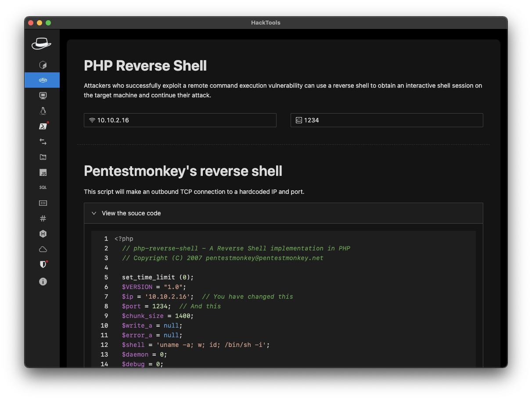The width and height of the screenshot is (532, 400).
Task: Open the PowerShell commands icon
Action: pos(43,126)
